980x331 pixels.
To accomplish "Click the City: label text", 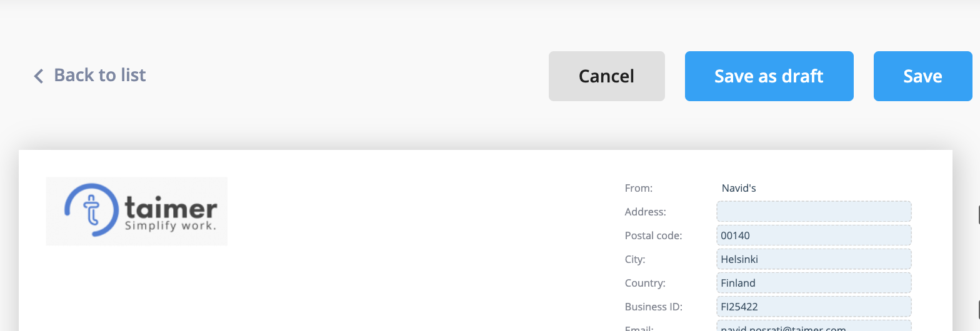I will [x=635, y=259].
